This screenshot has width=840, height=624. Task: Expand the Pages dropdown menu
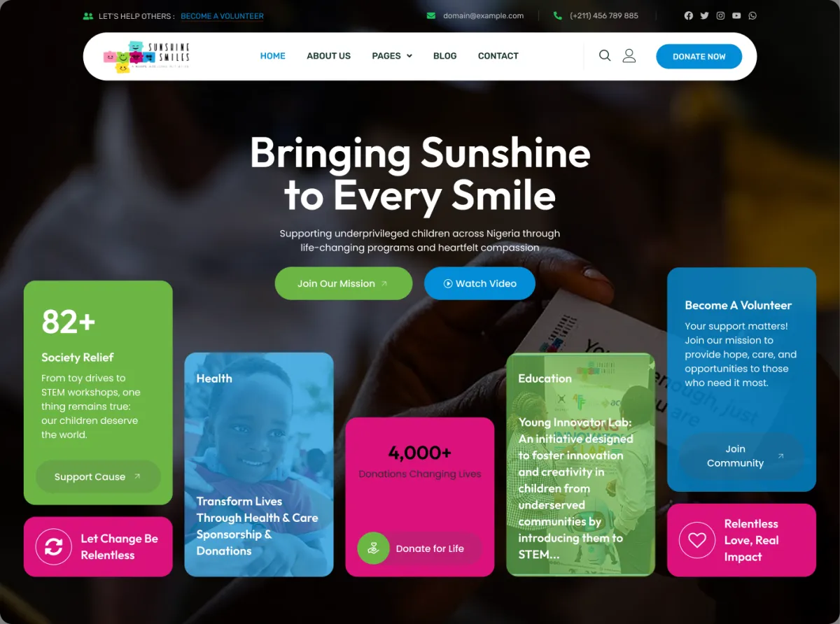[x=392, y=56]
